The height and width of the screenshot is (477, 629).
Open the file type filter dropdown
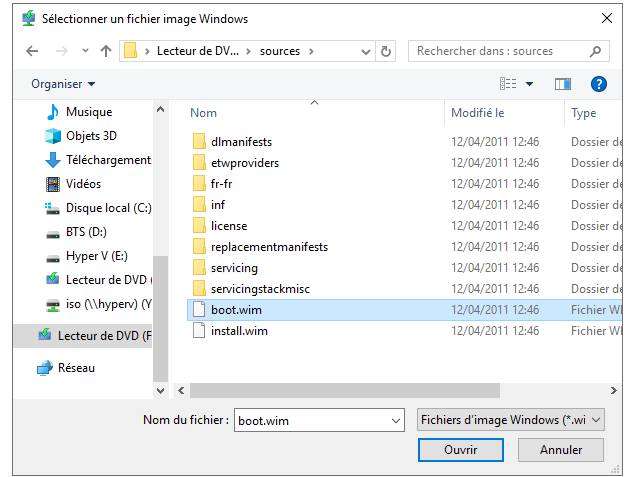(510, 421)
